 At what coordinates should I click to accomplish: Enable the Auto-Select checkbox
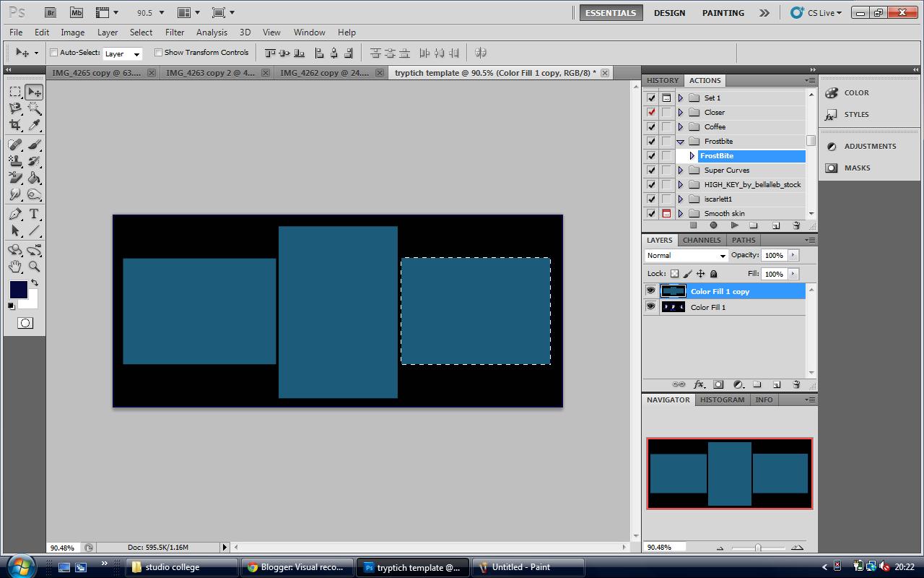[53, 52]
